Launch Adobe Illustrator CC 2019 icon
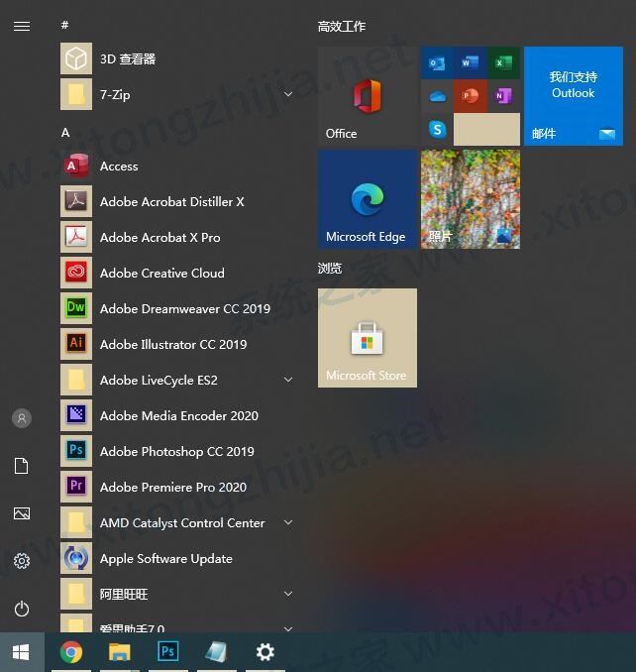Screen dimensions: 636x672 coord(76,344)
